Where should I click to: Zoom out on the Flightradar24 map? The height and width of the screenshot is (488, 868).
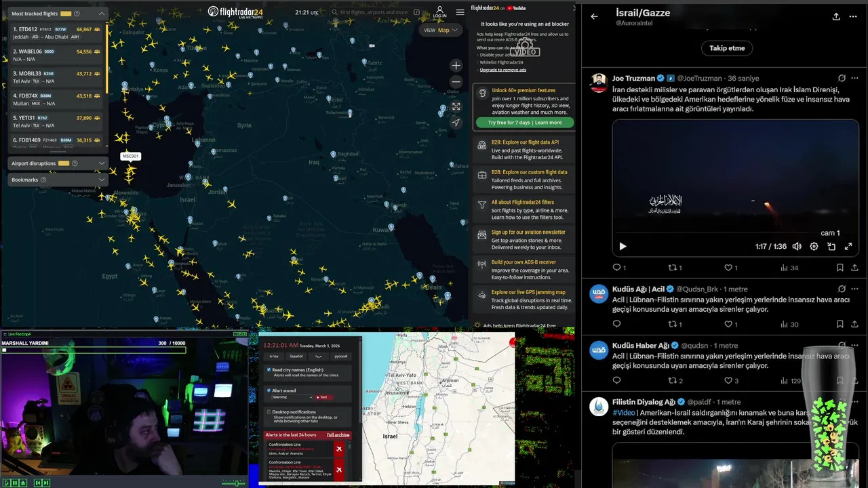click(x=456, y=81)
